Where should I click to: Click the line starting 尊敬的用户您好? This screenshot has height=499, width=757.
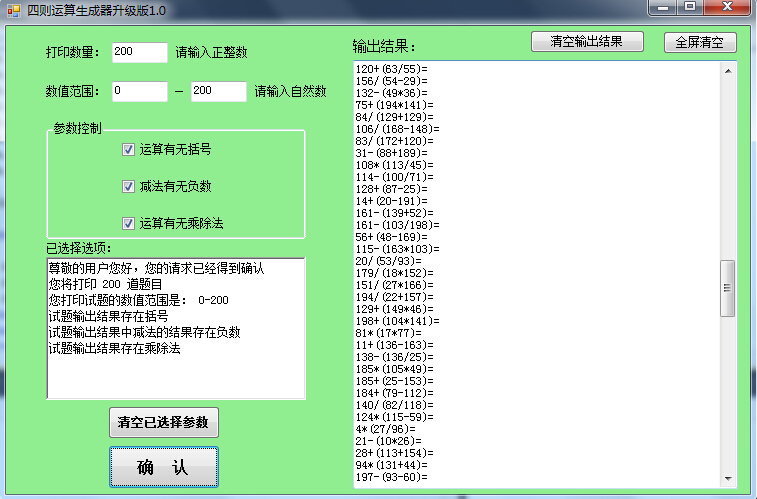[x=156, y=268]
